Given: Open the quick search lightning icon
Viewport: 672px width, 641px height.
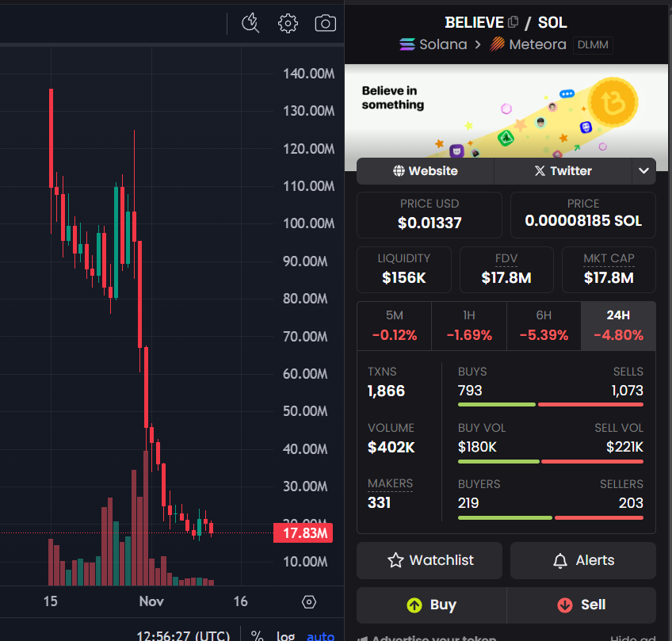Looking at the screenshot, I should (250, 23).
